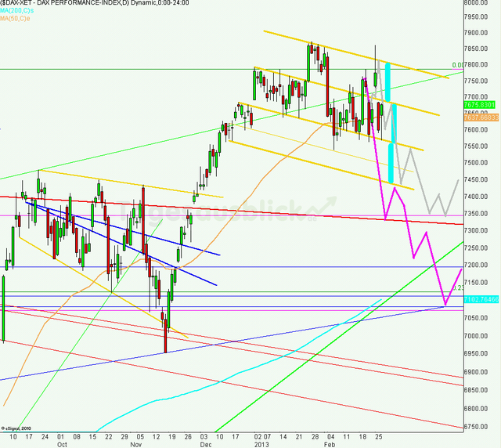Click the DAX PERFORMANCE-INDEX chart title

(x=70, y=5)
